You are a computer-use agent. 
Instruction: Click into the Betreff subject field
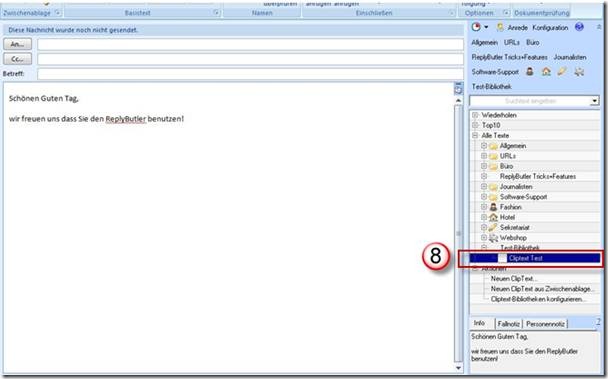point(250,74)
